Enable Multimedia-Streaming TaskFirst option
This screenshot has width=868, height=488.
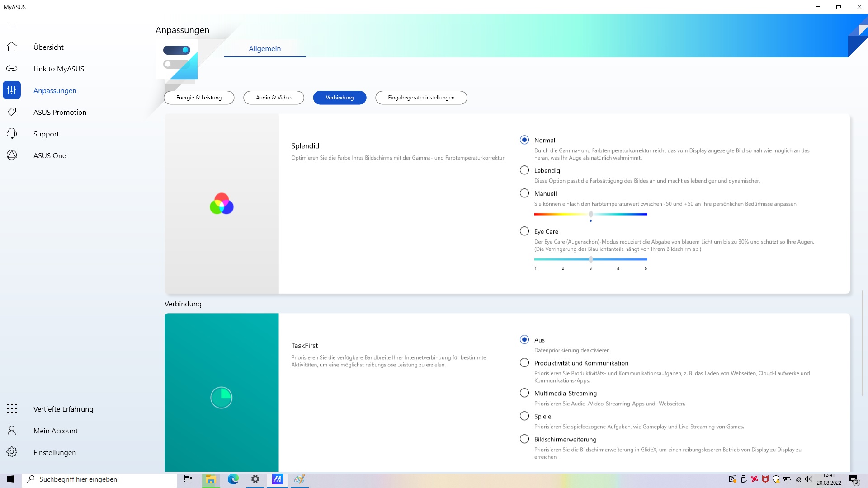pos(524,393)
